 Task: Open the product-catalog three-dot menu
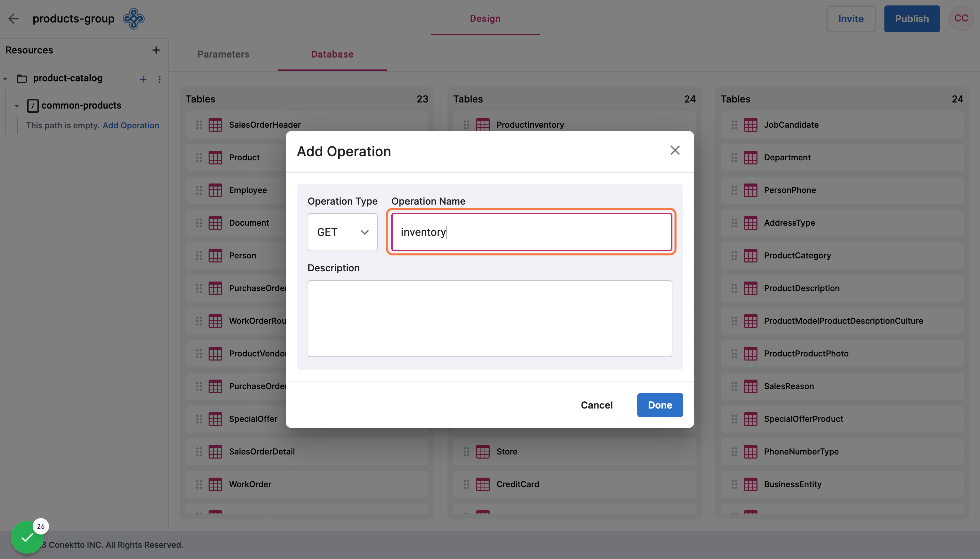[159, 79]
